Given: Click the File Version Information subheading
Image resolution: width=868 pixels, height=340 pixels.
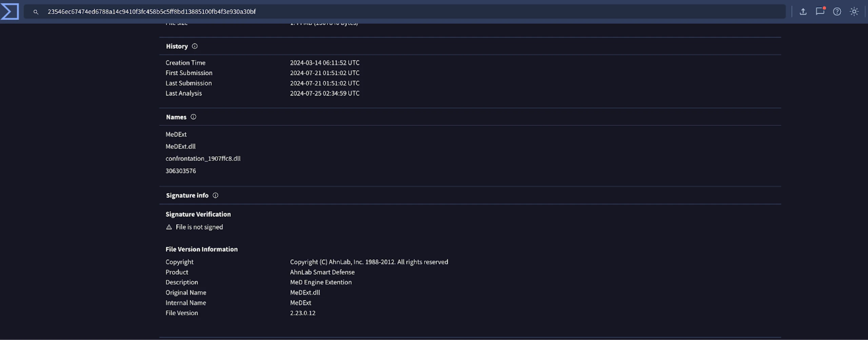Looking at the screenshot, I should pyautogui.click(x=201, y=249).
